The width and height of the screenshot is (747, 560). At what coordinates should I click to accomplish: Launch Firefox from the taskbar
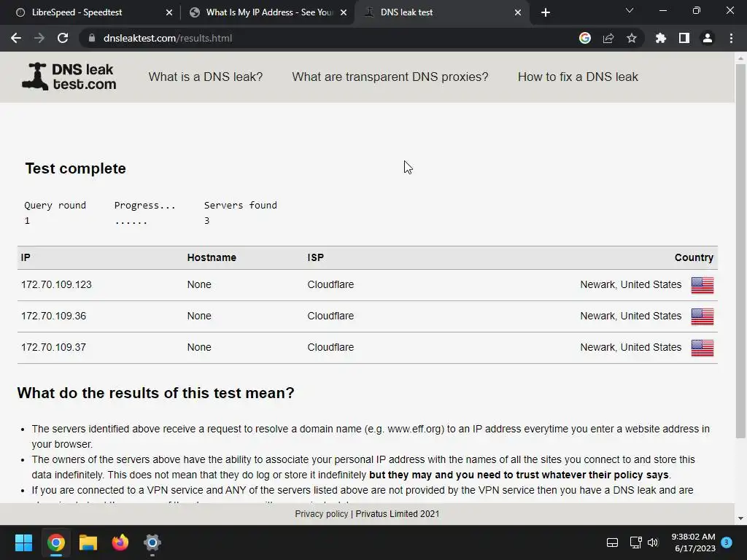(120, 542)
